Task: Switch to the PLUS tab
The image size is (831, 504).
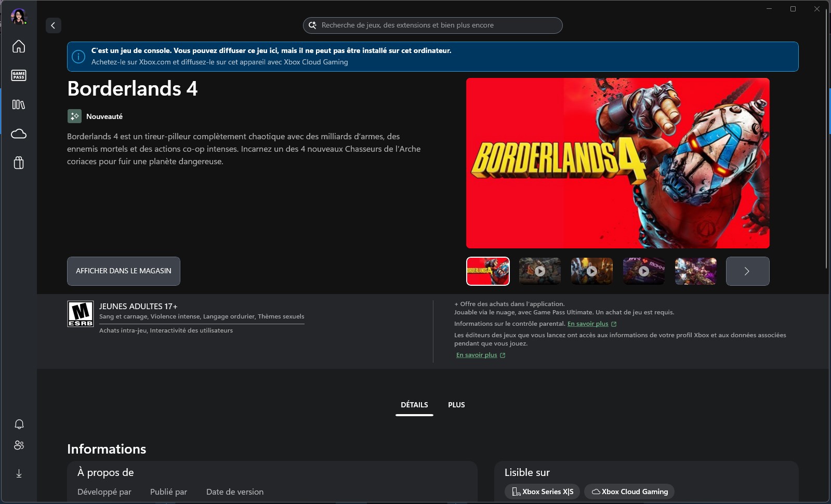Action: pyautogui.click(x=456, y=405)
